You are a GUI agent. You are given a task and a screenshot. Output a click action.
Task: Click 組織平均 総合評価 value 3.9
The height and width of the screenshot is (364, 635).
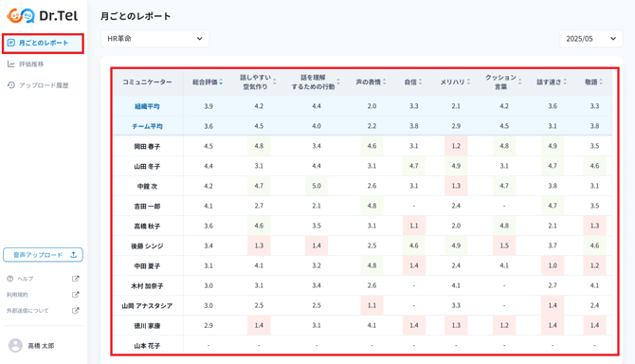[x=209, y=106]
